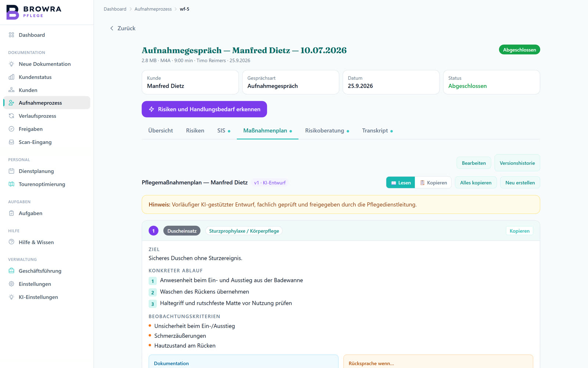
Task: Open the Versionshistorie panel
Action: [x=517, y=163]
